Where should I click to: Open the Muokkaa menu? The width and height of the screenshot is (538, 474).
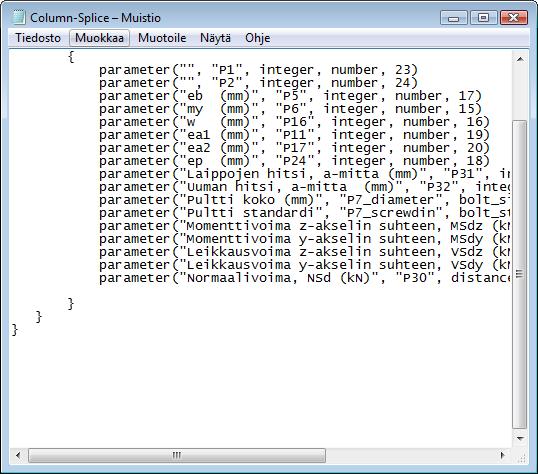[100, 38]
